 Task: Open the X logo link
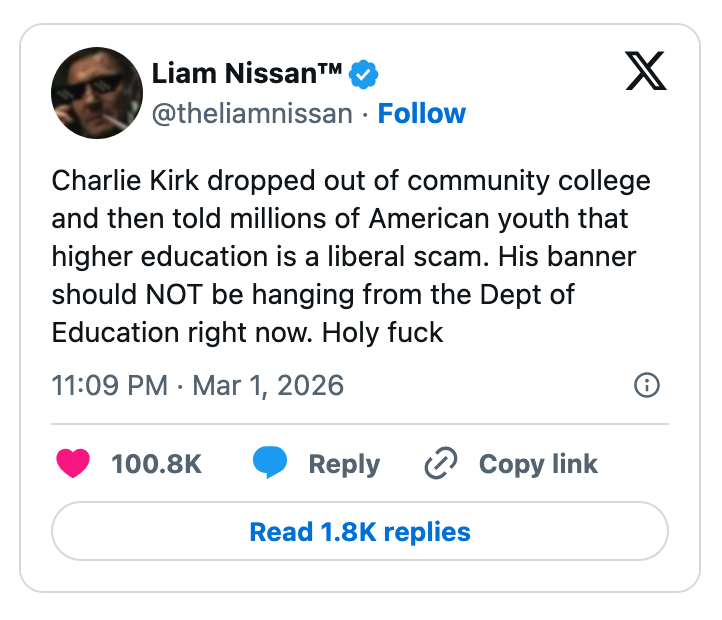pos(645,70)
